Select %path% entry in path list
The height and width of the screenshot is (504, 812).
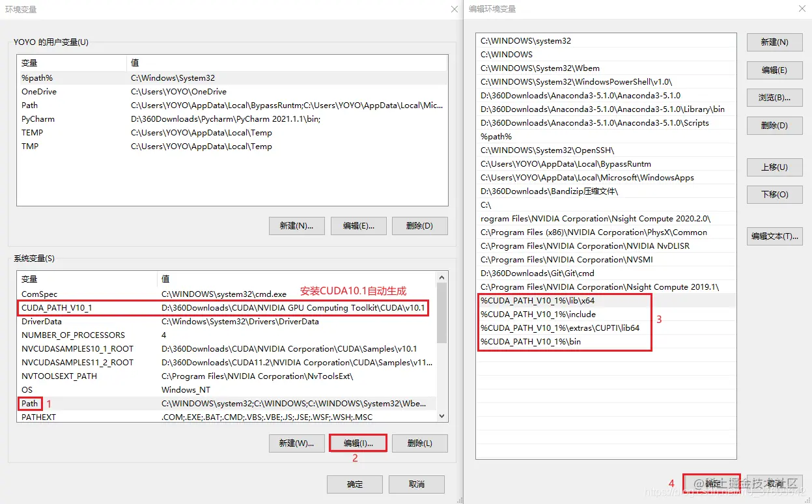(x=606, y=136)
